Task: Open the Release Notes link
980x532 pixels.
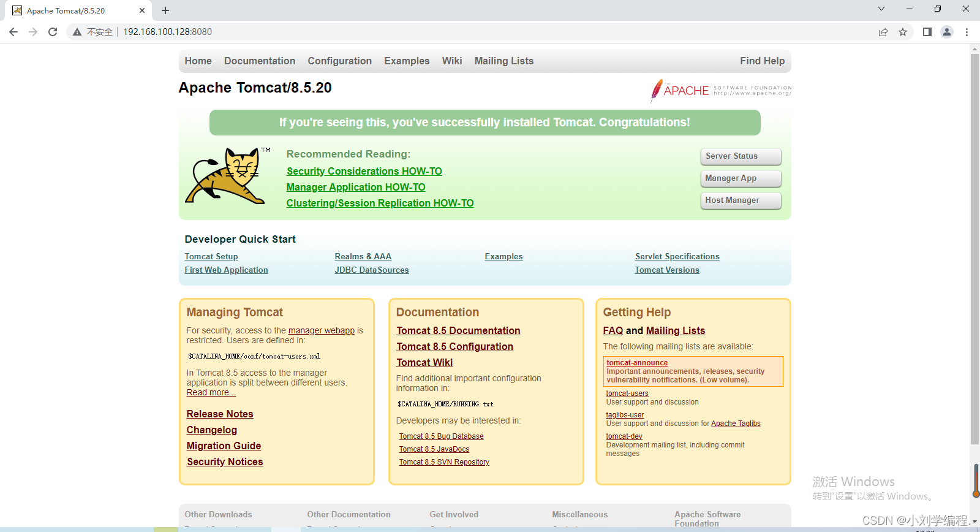Action: click(x=220, y=414)
